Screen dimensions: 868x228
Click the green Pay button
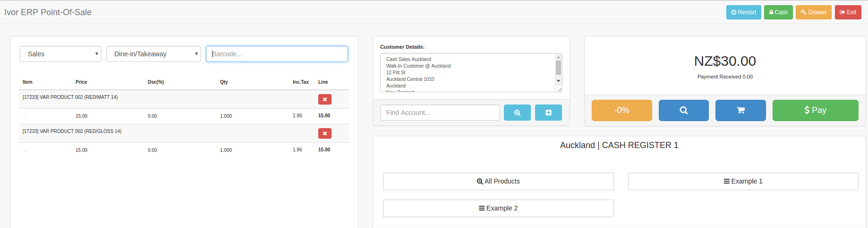pos(815,110)
